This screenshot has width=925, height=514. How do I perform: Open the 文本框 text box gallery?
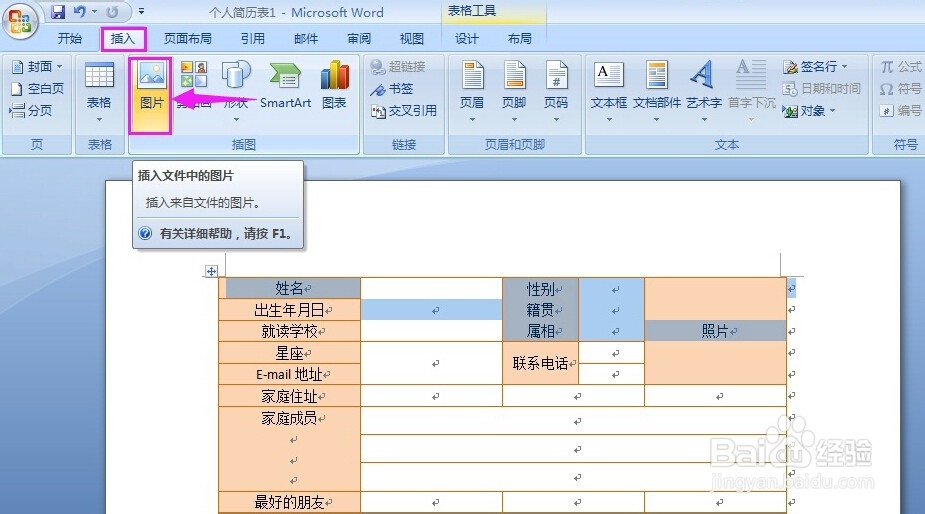coord(609,93)
